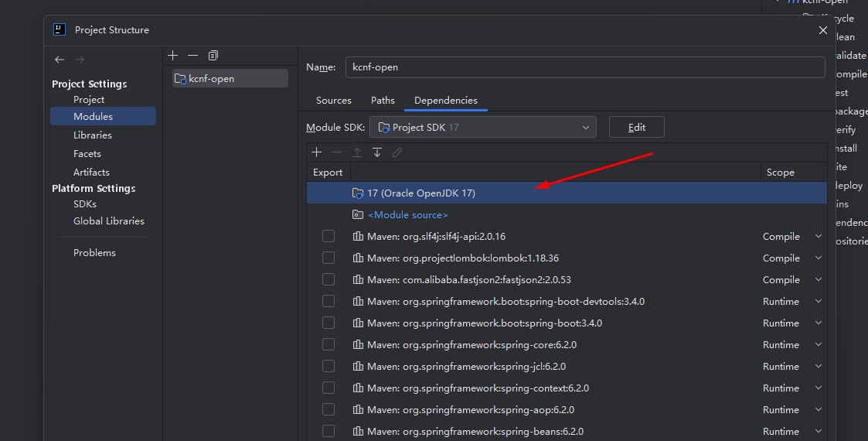This screenshot has height=441, width=868.
Task: Add a dependency with the plus icon
Action: click(316, 152)
